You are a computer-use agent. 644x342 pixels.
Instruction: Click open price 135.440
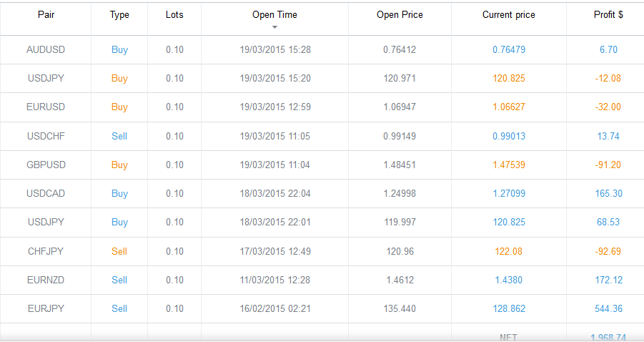click(400, 308)
